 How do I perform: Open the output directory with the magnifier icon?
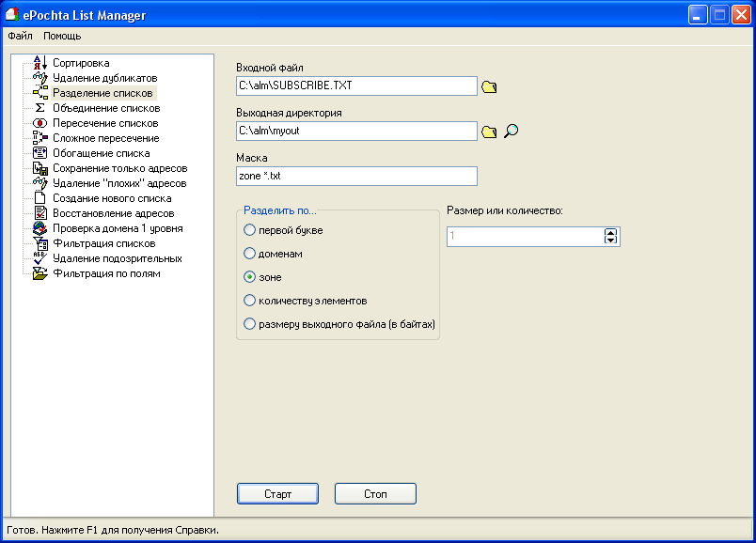pos(512,132)
